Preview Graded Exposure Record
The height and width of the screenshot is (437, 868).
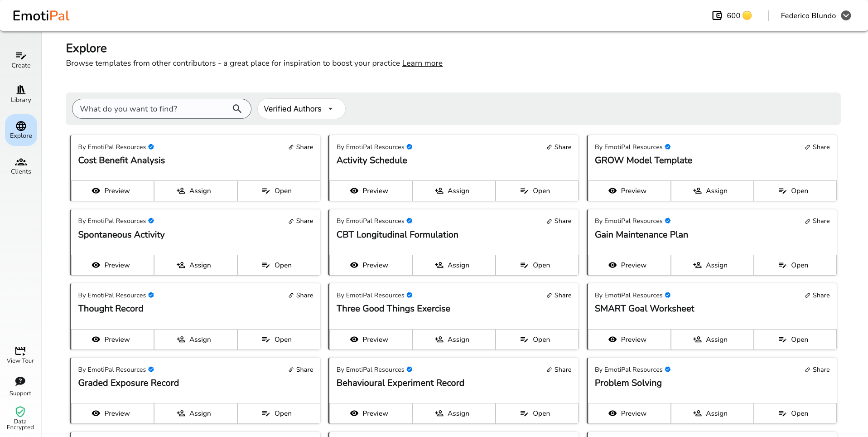click(x=112, y=413)
